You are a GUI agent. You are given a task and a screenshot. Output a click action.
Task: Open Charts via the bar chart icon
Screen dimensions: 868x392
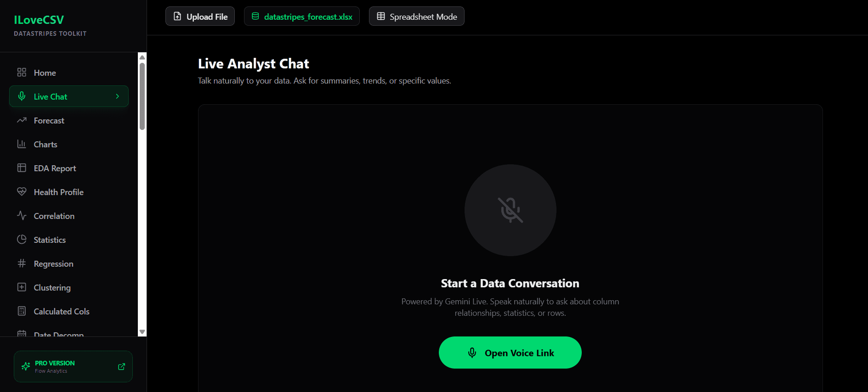[x=22, y=144]
